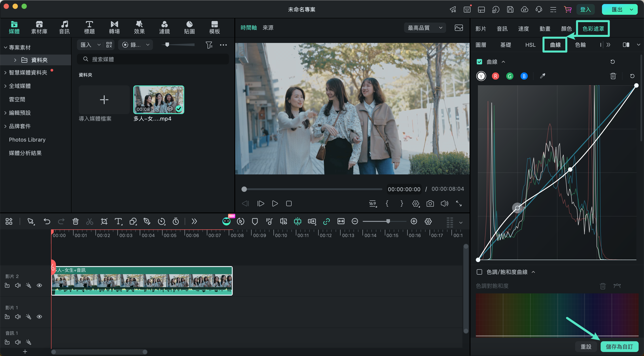Click the timeline zoom slider handle

(x=388, y=221)
